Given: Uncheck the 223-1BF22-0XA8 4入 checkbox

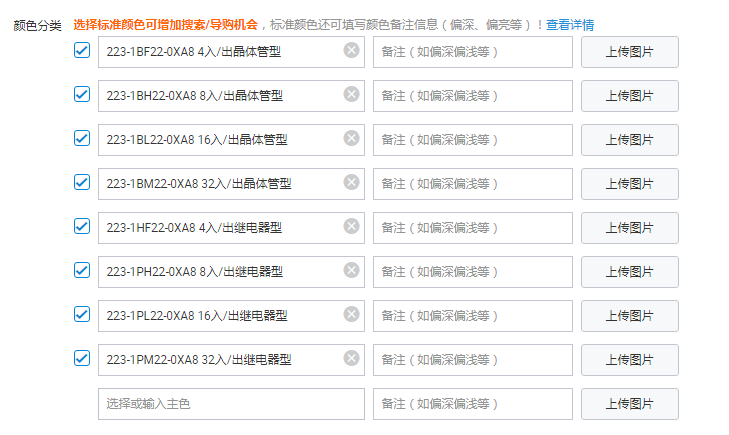Looking at the screenshot, I should [82, 50].
